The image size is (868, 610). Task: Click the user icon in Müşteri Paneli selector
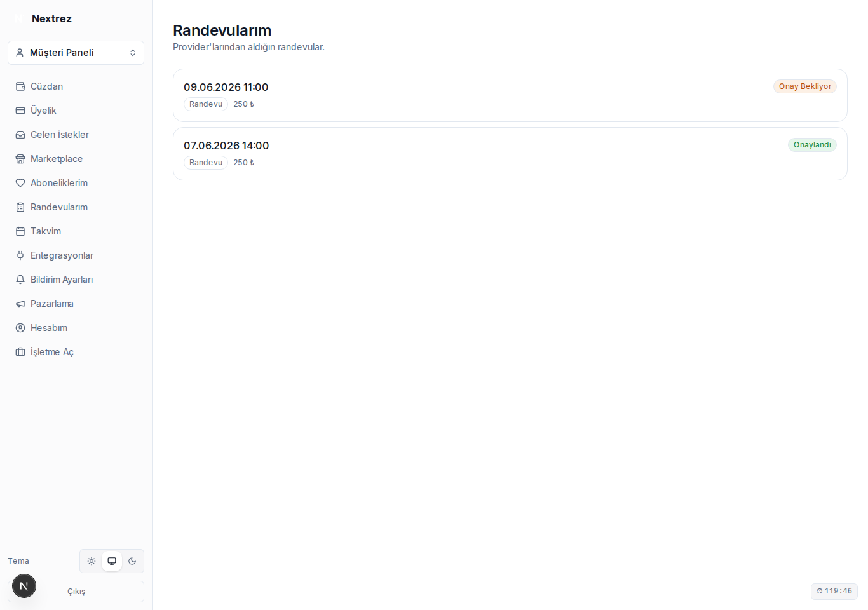(x=20, y=53)
